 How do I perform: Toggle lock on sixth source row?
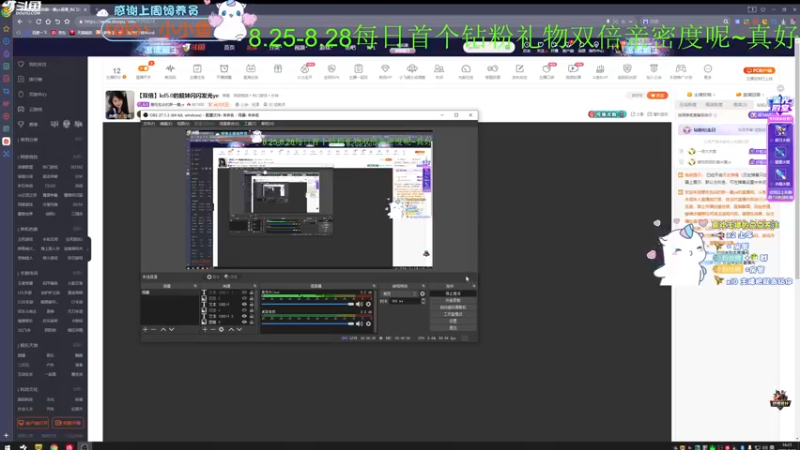click(x=251, y=322)
